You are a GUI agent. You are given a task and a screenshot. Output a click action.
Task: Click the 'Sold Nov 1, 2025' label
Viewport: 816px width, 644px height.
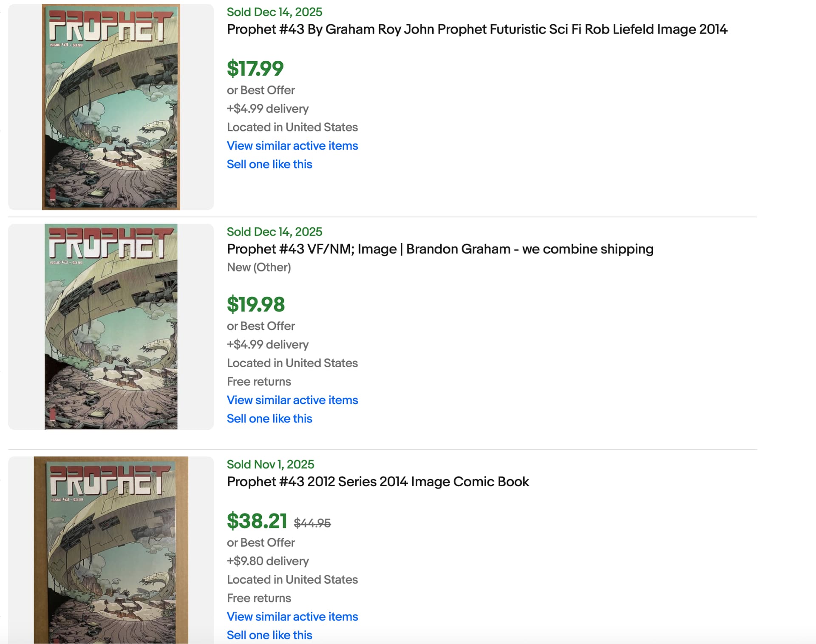(x=270, y=464)
